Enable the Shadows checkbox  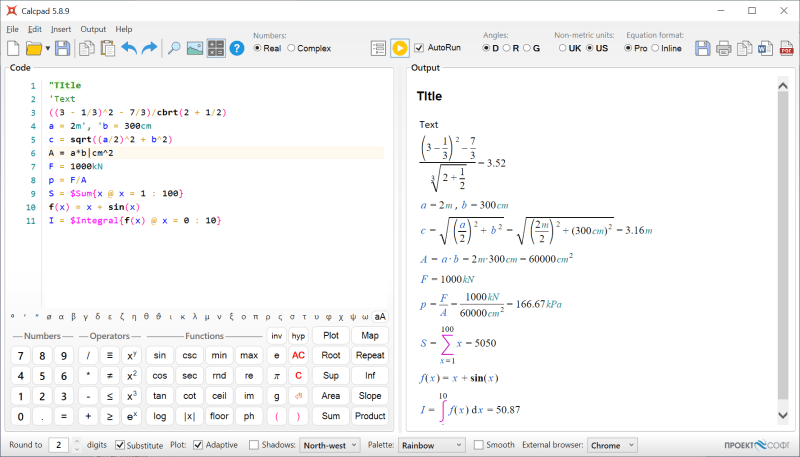[254, 445]
